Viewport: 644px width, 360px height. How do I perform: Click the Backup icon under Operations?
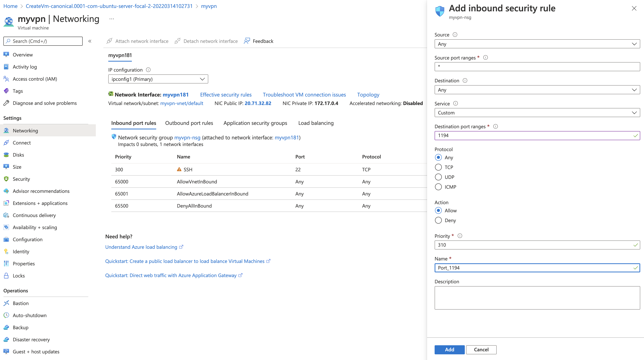pos(6,327)
